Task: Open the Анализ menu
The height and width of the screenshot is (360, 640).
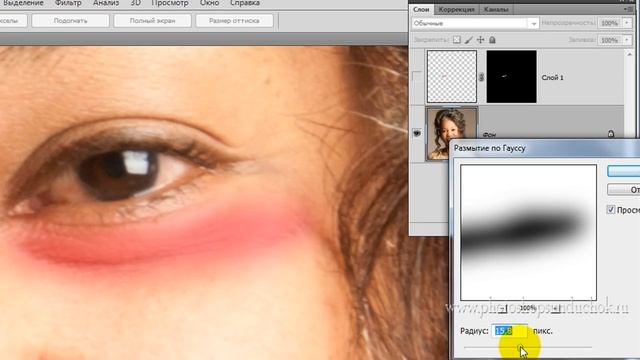Action: tap(106, 3)
